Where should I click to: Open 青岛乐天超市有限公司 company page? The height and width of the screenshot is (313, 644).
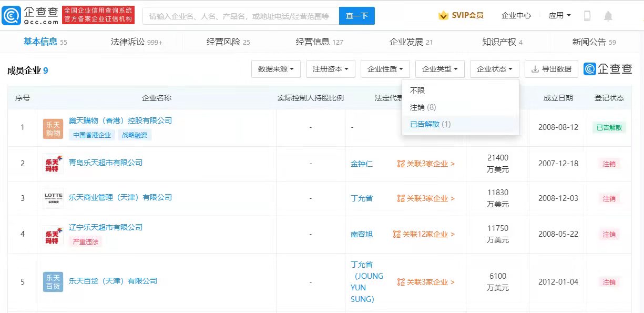pos(106,163)
